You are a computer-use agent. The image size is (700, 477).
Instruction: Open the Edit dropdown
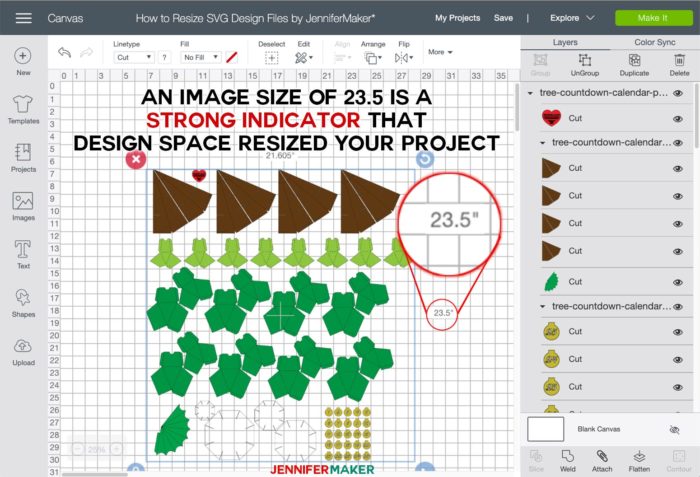[304, 58]
